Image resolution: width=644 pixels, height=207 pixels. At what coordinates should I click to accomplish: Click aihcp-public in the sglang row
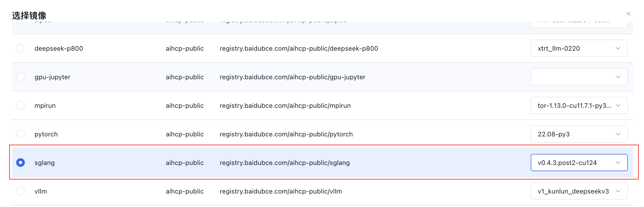[x=185, y=163]
